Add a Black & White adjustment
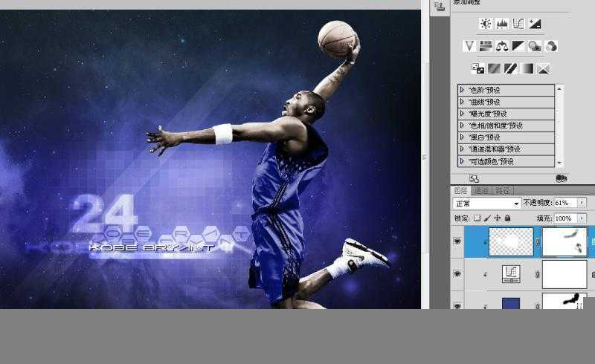Image resolution: width=595 pixels, height=364 pixels. [518, 46]
